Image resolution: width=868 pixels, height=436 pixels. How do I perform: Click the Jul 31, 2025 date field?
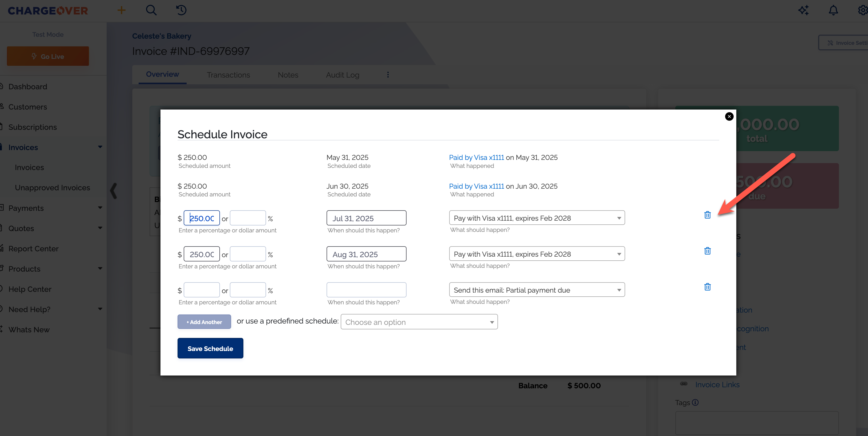[366, 218]
